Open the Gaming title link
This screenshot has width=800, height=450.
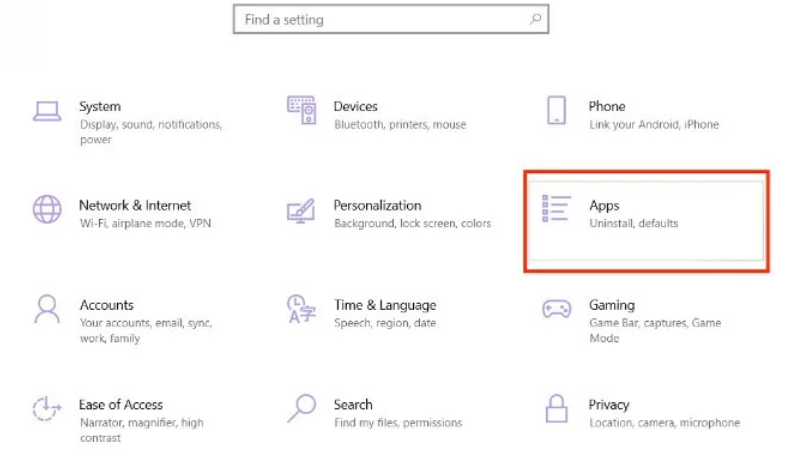611,305
